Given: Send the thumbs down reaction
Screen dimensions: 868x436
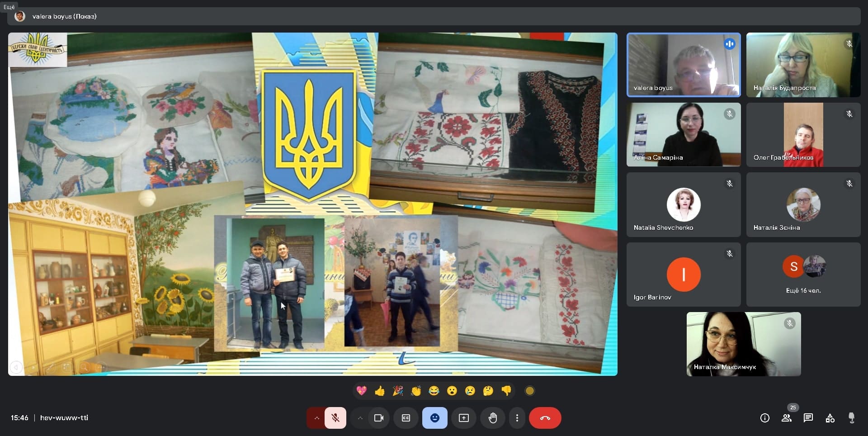Looking at the screenshot, I should click(506, 391).
